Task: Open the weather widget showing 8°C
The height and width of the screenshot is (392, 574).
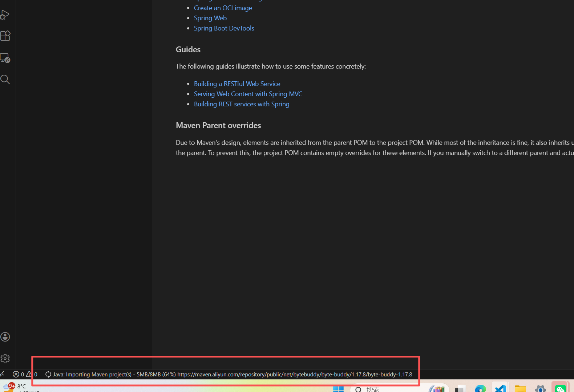Action: pos(16,387)
